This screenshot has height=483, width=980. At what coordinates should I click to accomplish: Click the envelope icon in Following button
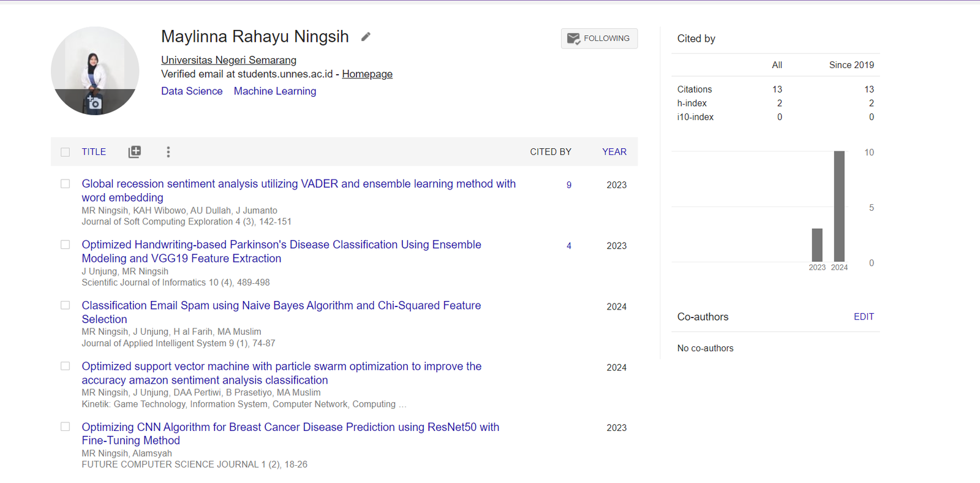click(573, 39)
